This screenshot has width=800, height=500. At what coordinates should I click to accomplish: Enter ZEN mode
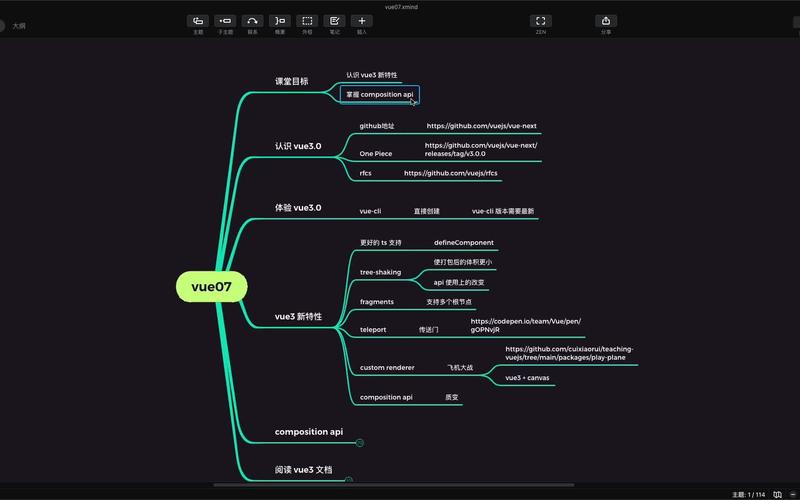541,21
